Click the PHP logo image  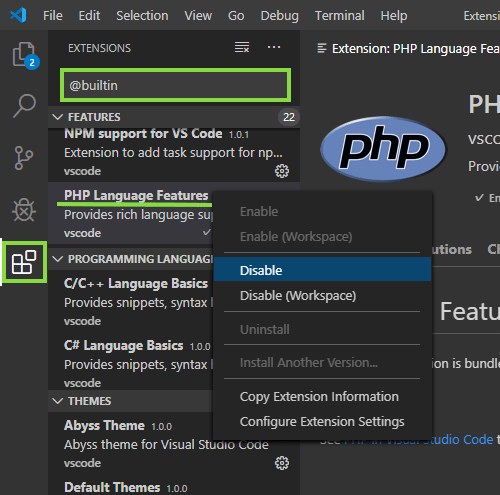coord(383,148)
